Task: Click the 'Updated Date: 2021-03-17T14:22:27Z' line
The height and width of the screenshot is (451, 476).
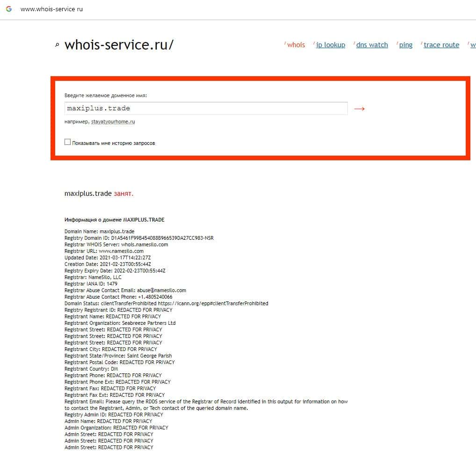Action: pyautogui.click(x=108, y=258)
